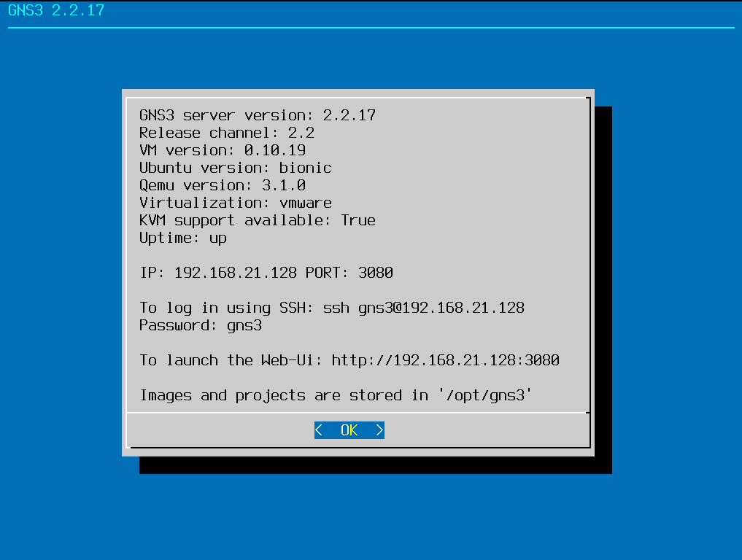Select the 'VM version: 0.10.19' line
This screenshot has width=742, height=560.
point(223,150)
